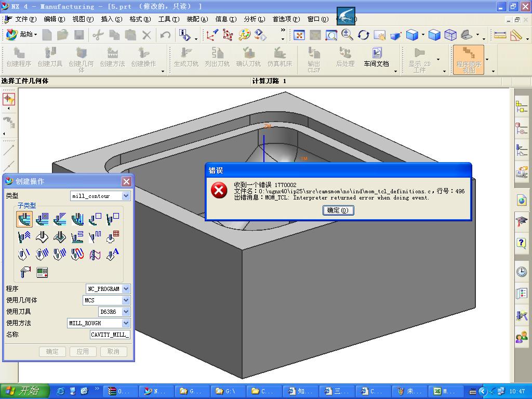
Task: Select the FLOWCUT_SMOOTH red loop subtype icon
Action: 77,254
